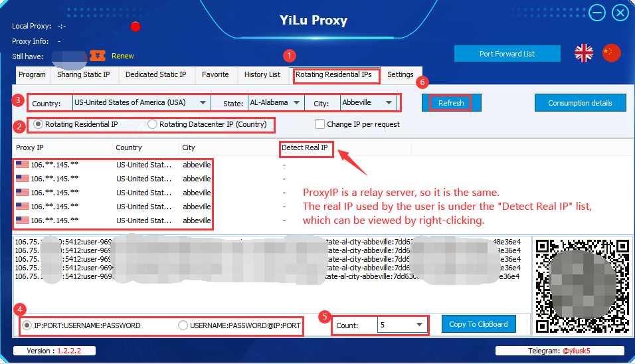This screenshot has width=635, height=364.
Task: Click the Renew link
Action: tap(123, 56)
